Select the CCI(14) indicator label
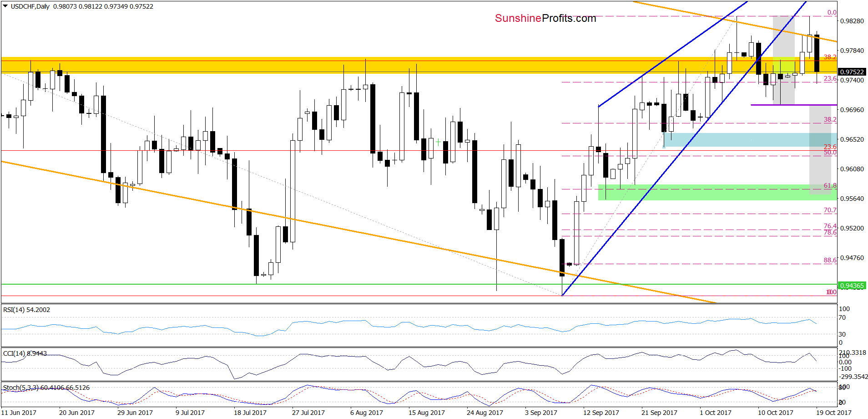 [25, 353]
